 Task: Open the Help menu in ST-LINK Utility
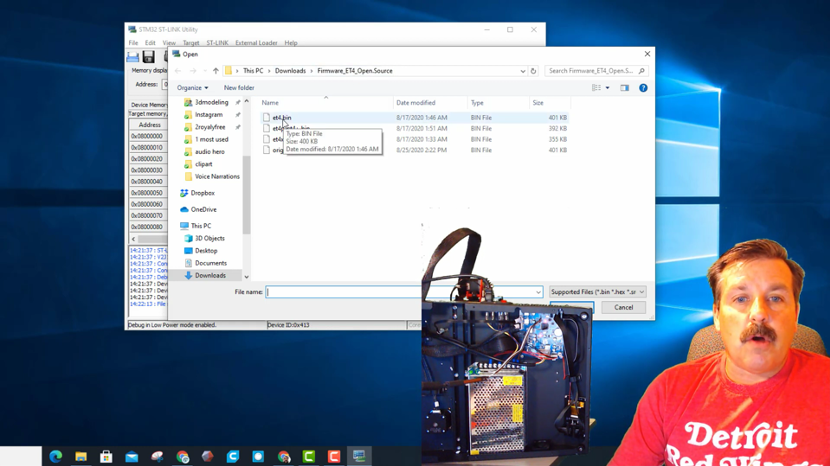pos(291,43)
